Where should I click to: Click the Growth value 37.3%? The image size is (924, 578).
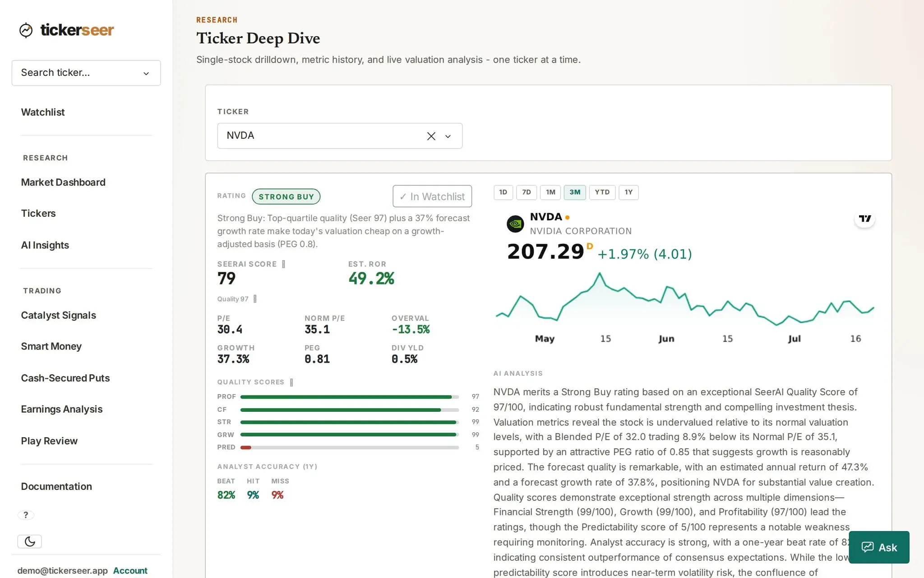click(233, 359)
